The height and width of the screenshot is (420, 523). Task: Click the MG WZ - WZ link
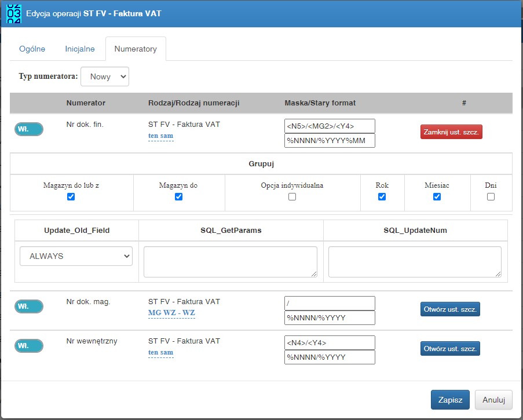click(171, 313)
